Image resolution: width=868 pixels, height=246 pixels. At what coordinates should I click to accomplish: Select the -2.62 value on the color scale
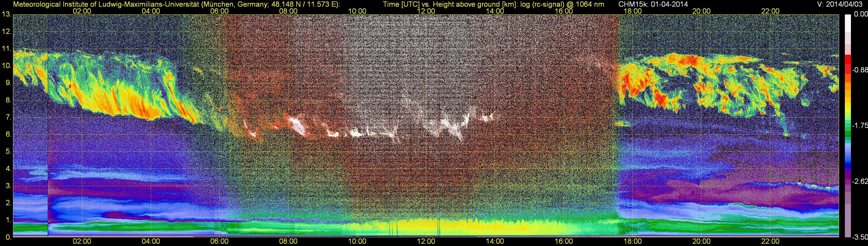pyautogui.click(x=860, y=181)
